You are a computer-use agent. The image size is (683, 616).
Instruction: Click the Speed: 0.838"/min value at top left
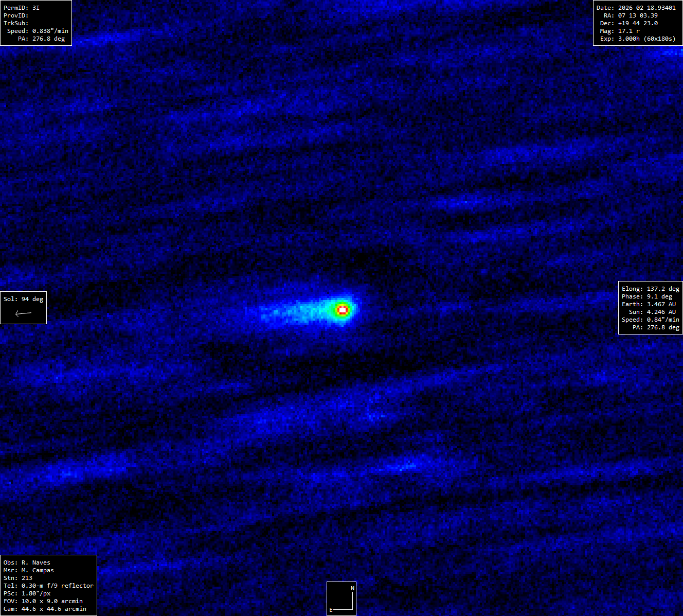pyautogui.click(x=38, y=31)
